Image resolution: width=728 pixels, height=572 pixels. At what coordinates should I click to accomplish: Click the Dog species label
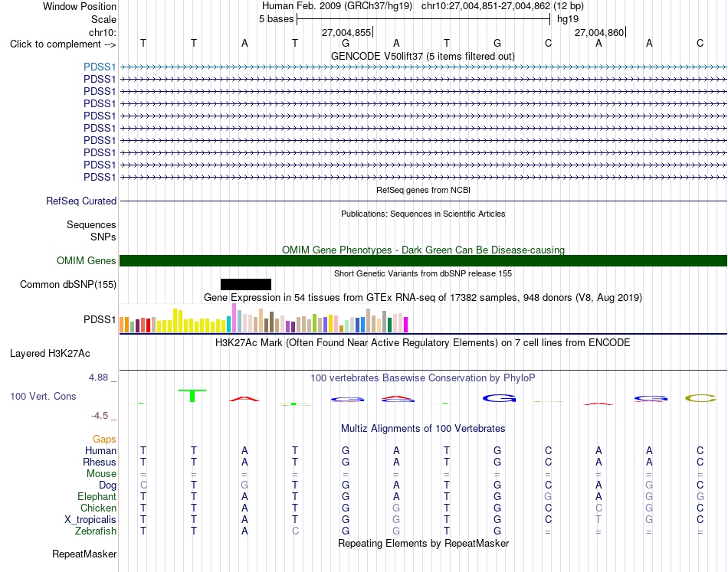pos(107,485)
